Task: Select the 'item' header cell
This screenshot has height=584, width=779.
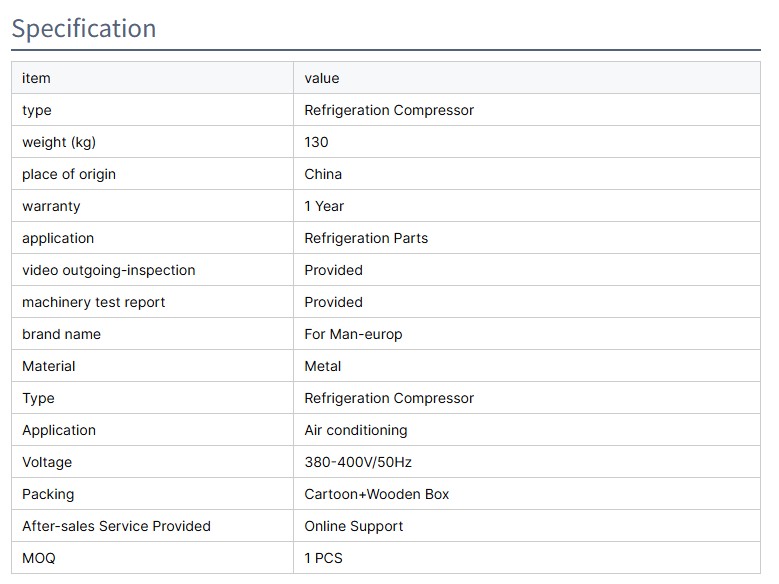Action: tap(36, 78)
